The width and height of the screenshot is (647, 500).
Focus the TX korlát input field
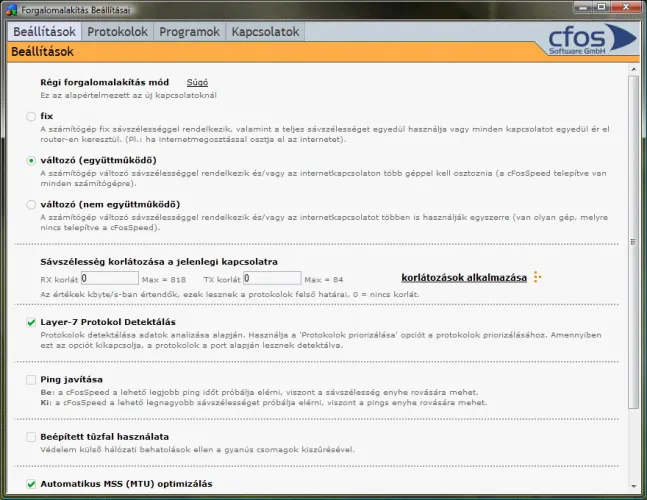(x=272, y=278)
